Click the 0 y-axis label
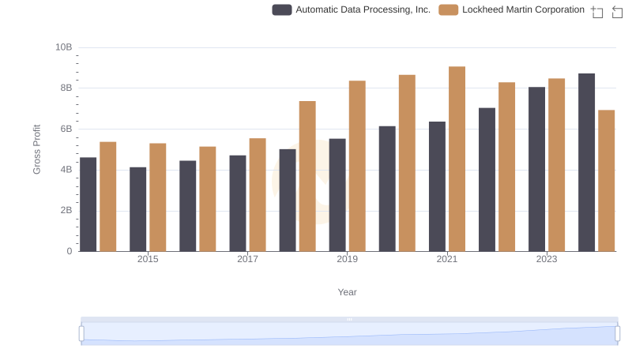The height and width of the screenshot is (364, 632). tap(70, 251)
